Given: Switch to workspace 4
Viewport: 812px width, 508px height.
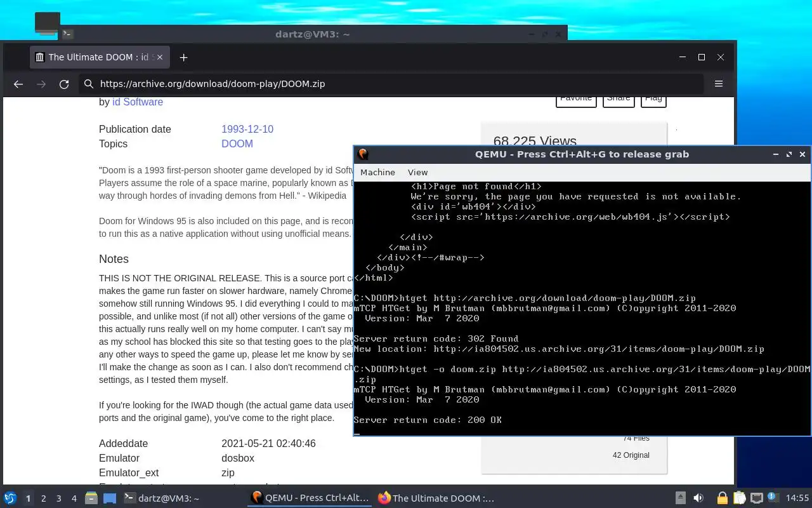Looking at the screenshot, I should [74, 498].
